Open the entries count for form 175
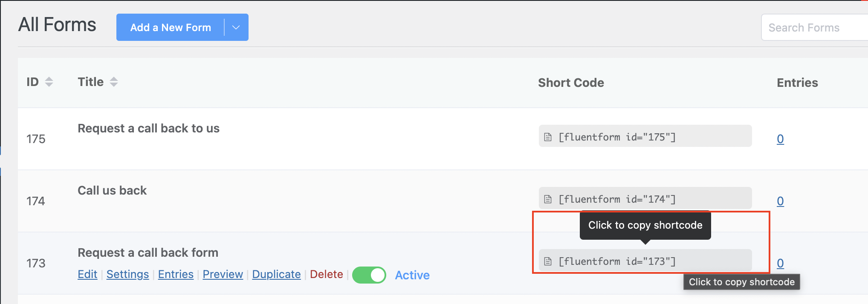868x304 pixels. click(x=780, y=139)
